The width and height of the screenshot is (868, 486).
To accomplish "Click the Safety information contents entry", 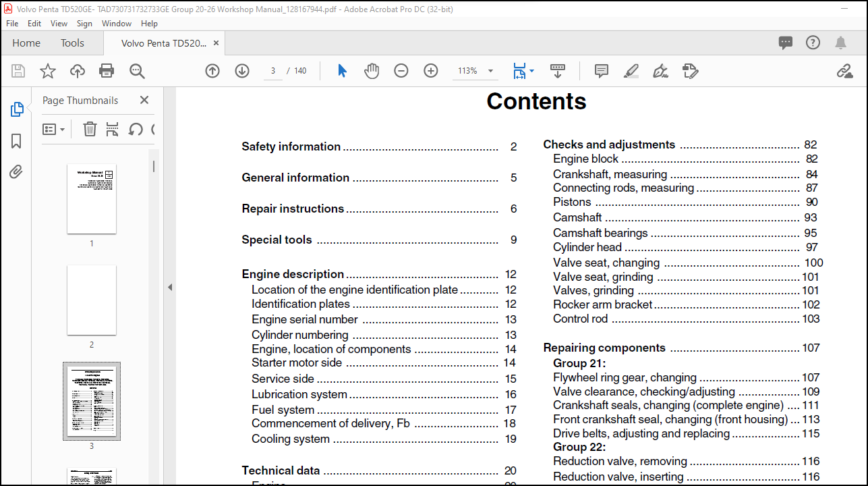I will [x=379, y=146].
